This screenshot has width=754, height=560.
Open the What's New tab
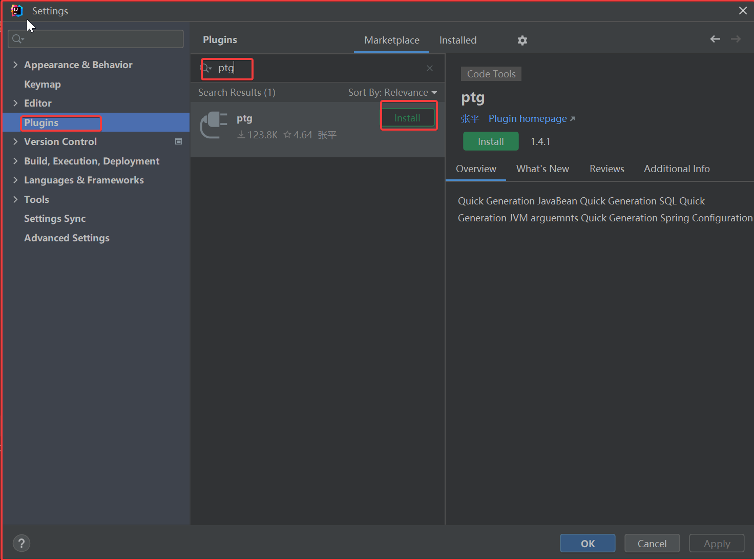point(542,169)
